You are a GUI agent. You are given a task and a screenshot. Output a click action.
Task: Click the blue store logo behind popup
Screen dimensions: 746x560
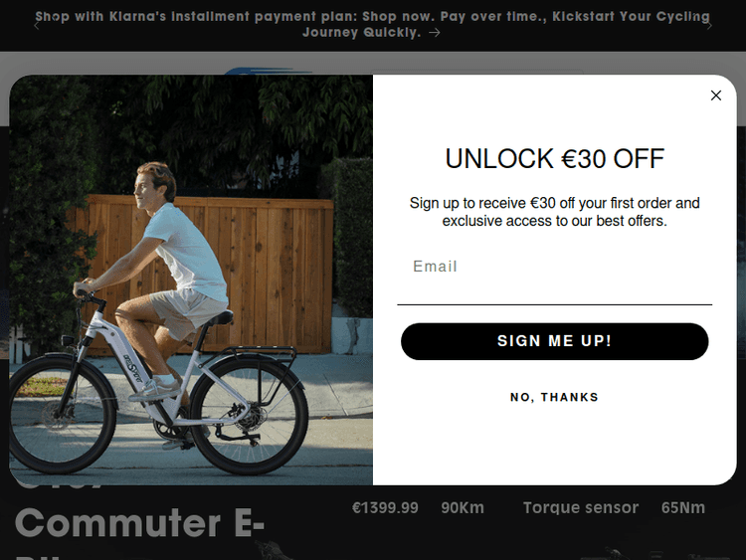click(267, 72)
